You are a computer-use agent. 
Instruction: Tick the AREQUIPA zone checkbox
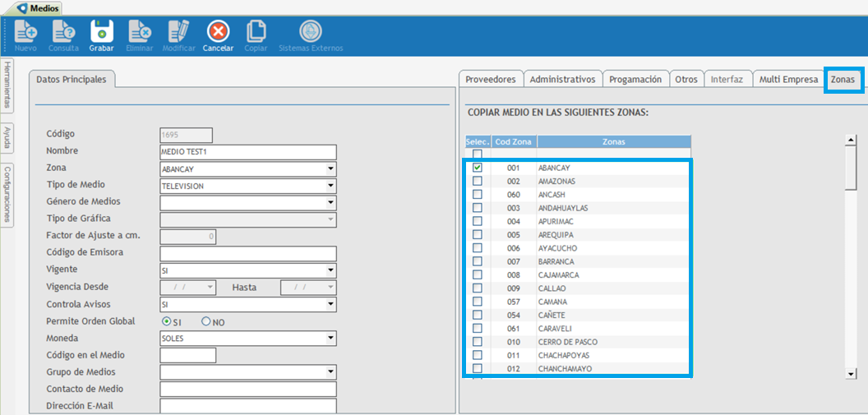click(477, 234)
